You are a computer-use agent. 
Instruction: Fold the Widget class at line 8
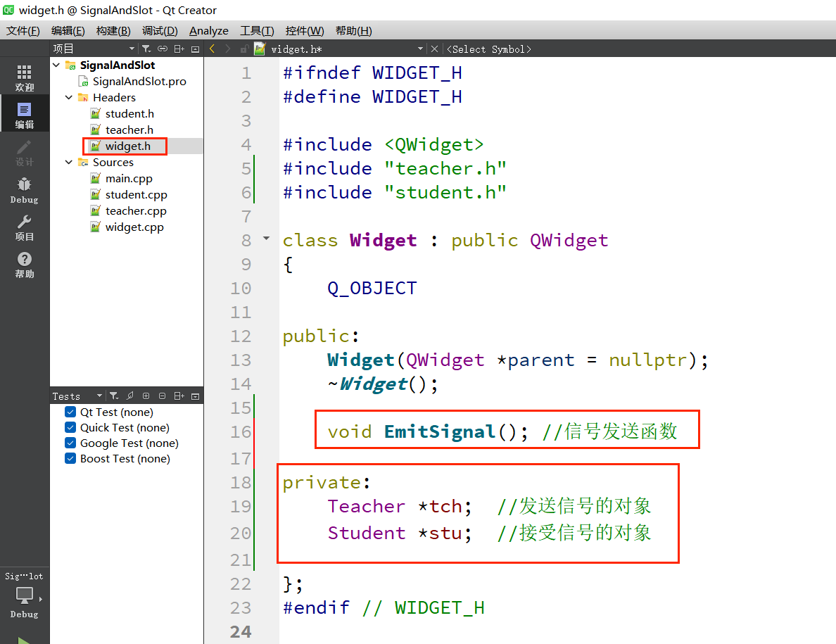[x=266, y=239]
